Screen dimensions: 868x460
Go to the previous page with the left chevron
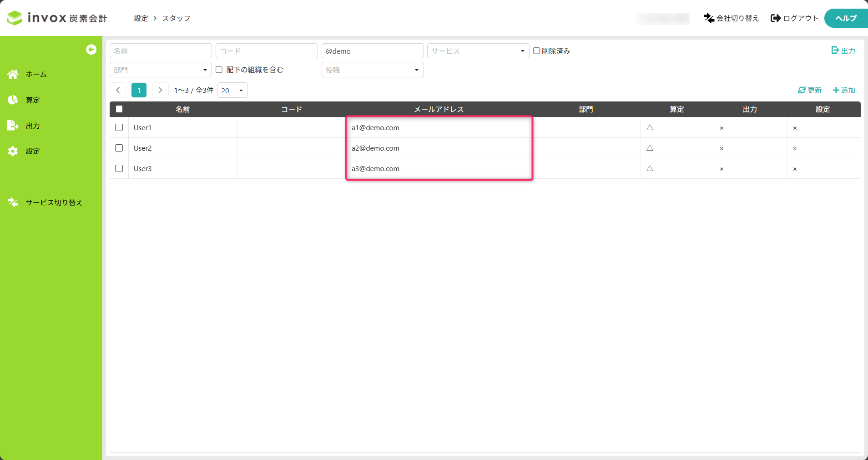point(118,90)
